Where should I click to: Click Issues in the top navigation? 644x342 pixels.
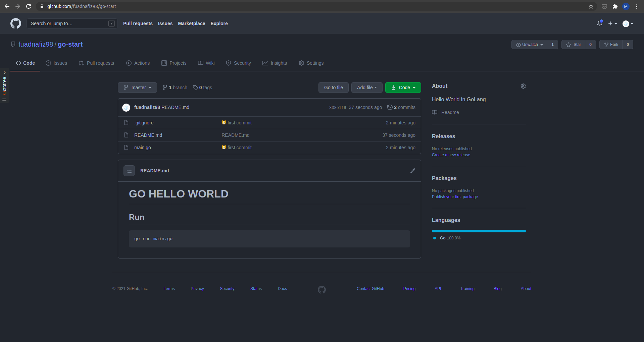point(165,23)
